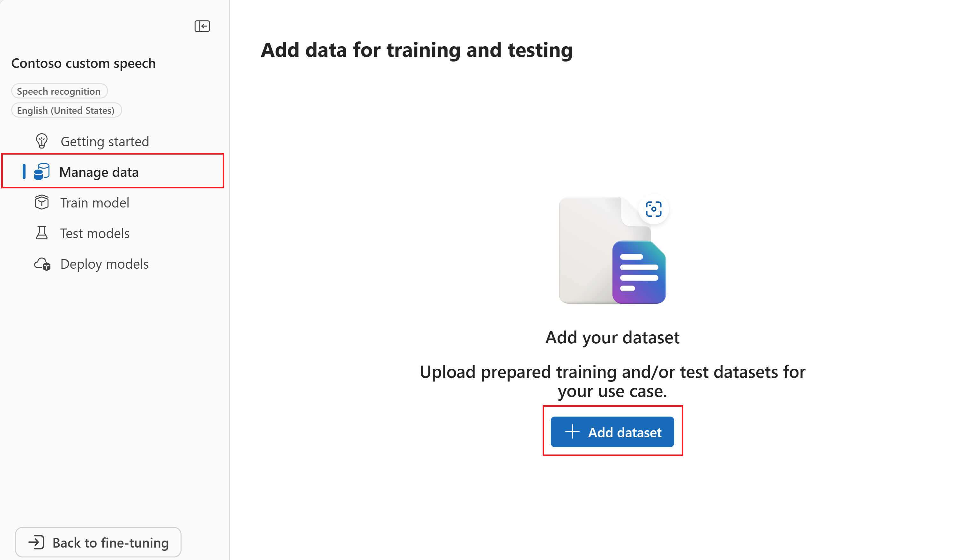Click the scan icon on dataset illustration

point(653,209)
